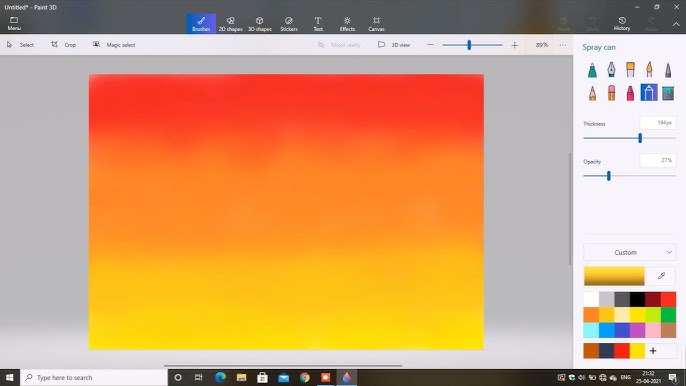Choose the Oil brush tool
Image resolution: width=686 pixels, height=386 pixels.
tap(630, 70)
